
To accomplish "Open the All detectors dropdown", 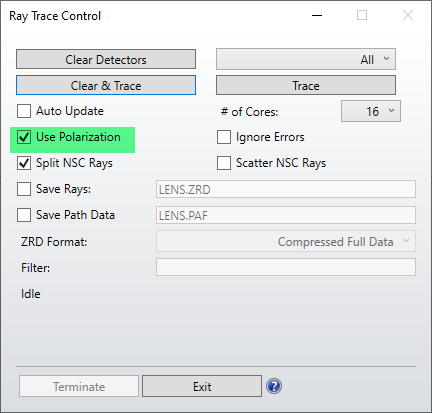I will pyautogui.click(x=306, y=59).
